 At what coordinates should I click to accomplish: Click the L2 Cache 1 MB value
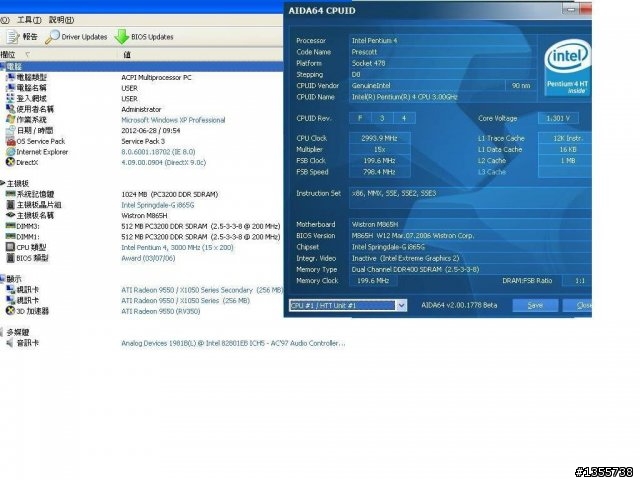(x=567, y=161)
